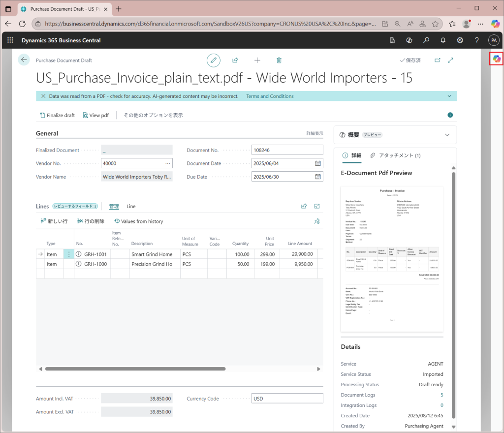Go back with the page back arrow
Image resolution: width=504 pixels, height=433 pixels.
pyautogui.click(x=24, y=60)
